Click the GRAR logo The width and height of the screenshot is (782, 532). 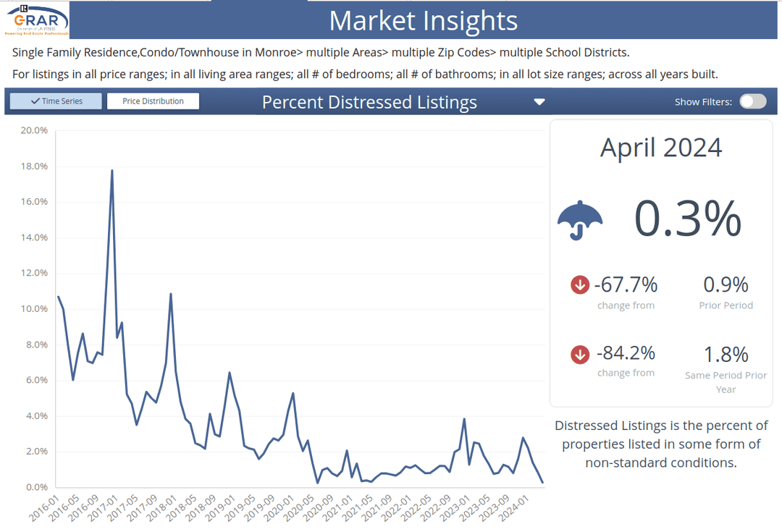pos(36,22)
